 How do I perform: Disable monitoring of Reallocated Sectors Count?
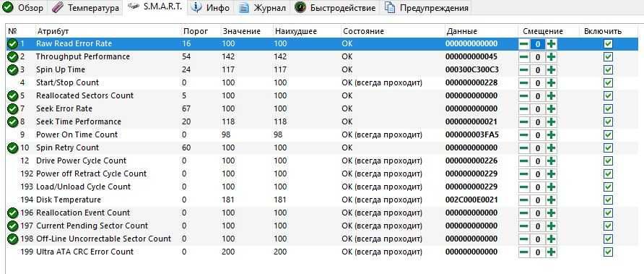(x=609, y=96)
